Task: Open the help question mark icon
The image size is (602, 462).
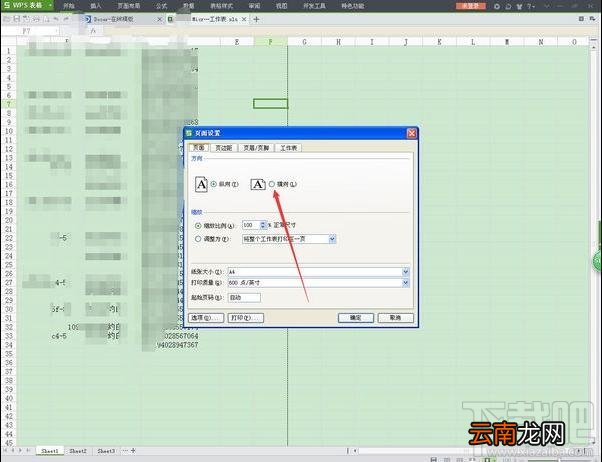Action: pyautogui.click(x=529, y=6)
